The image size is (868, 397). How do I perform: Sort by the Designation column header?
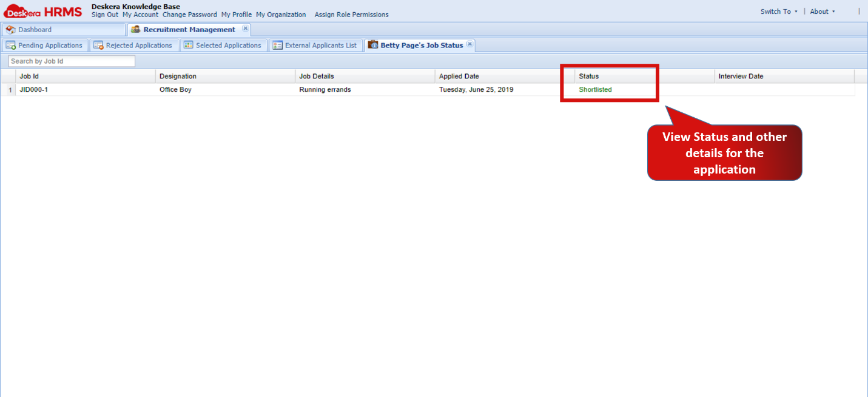(226, 76)
